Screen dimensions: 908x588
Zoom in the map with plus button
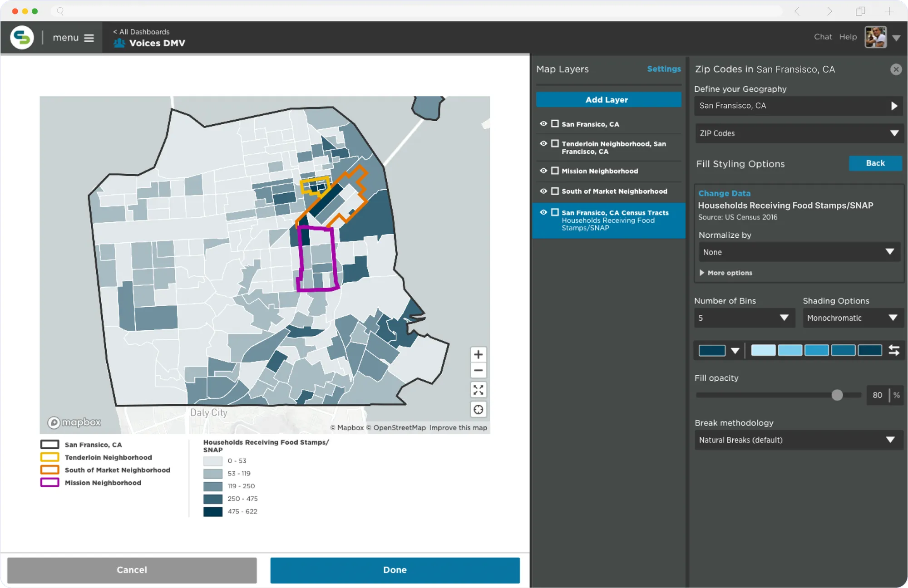pyautogui.click(x=478, y=354)
